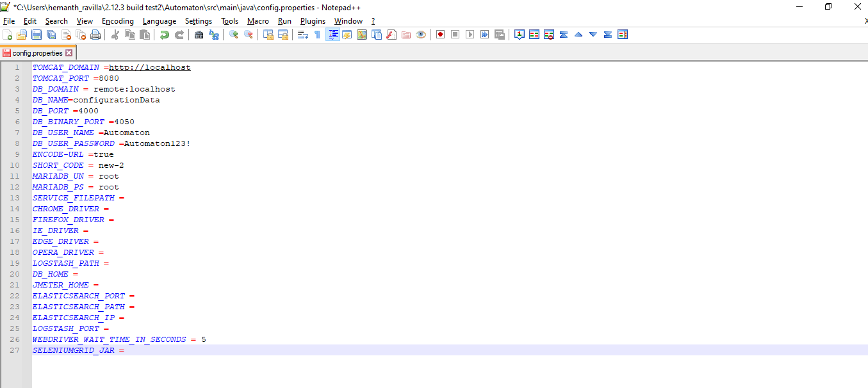Open the Search menu
868x388 pixels.
pyautogui.click(x=56, y=21)
